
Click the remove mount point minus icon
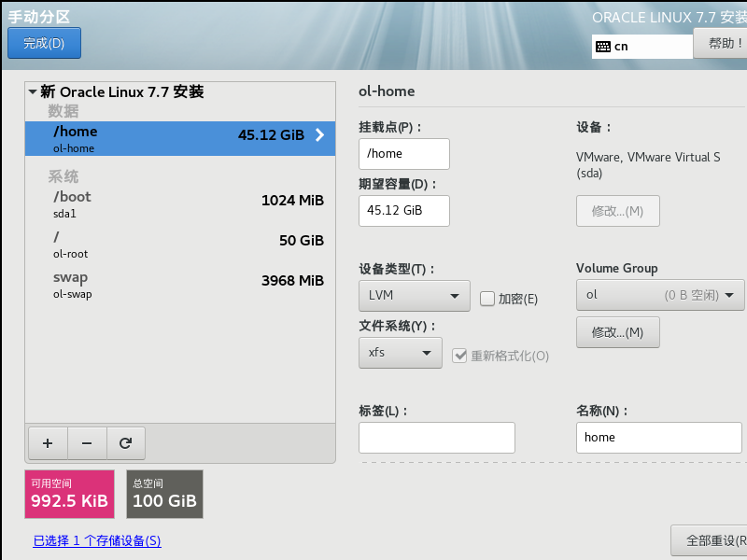87,444
